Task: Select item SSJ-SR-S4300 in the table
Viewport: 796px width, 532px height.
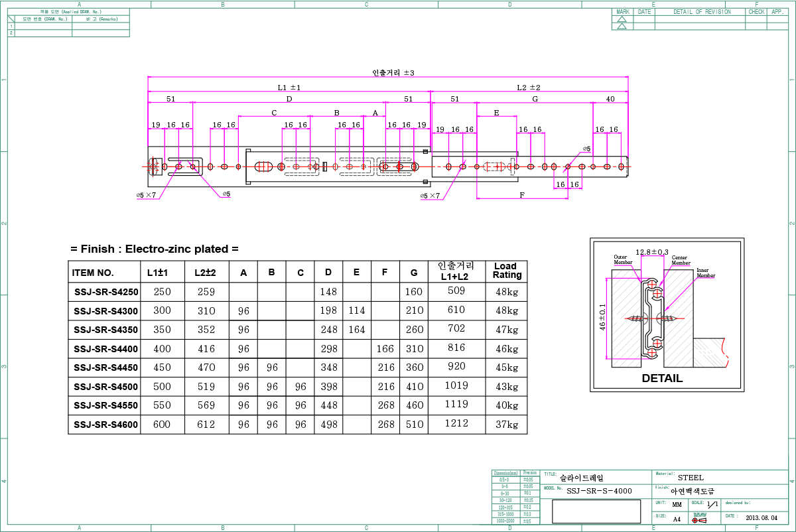Action: 106,311
